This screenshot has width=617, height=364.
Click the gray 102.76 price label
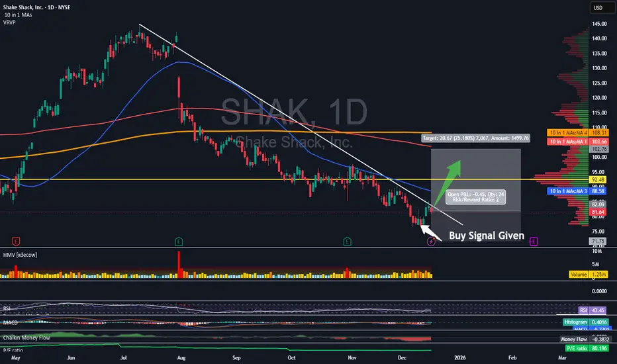pyautogui.click(x=598, y=149)
